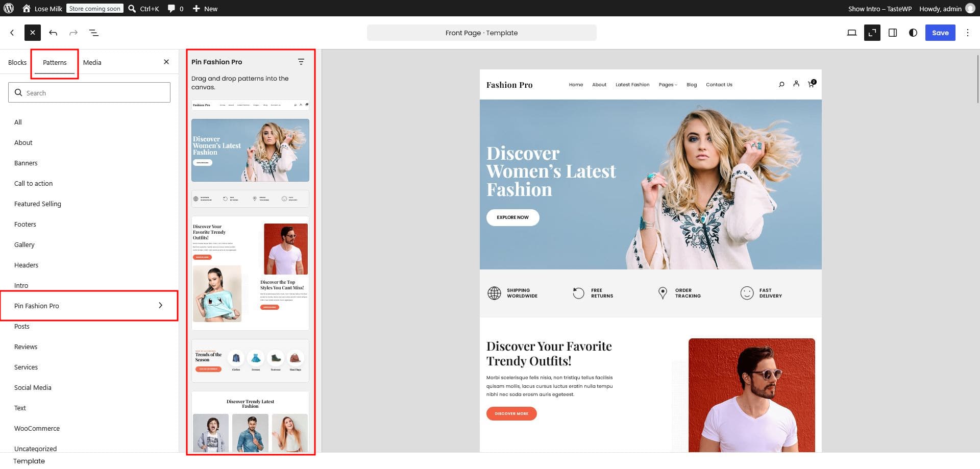This screenshot has width=980, height=469.
Task: Open the Front Page Template title bar
Action: click(x=481, y=33)
